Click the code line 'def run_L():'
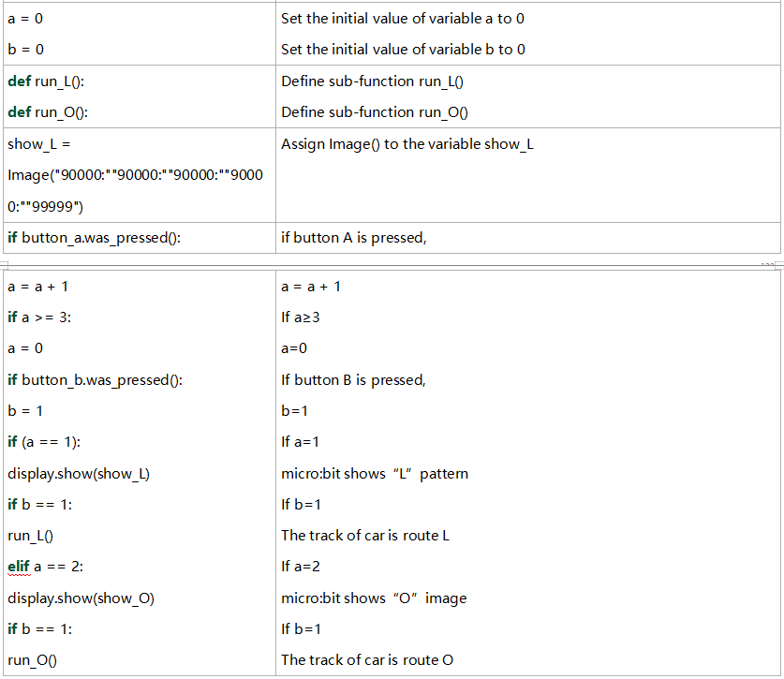 tap(46, 81)
